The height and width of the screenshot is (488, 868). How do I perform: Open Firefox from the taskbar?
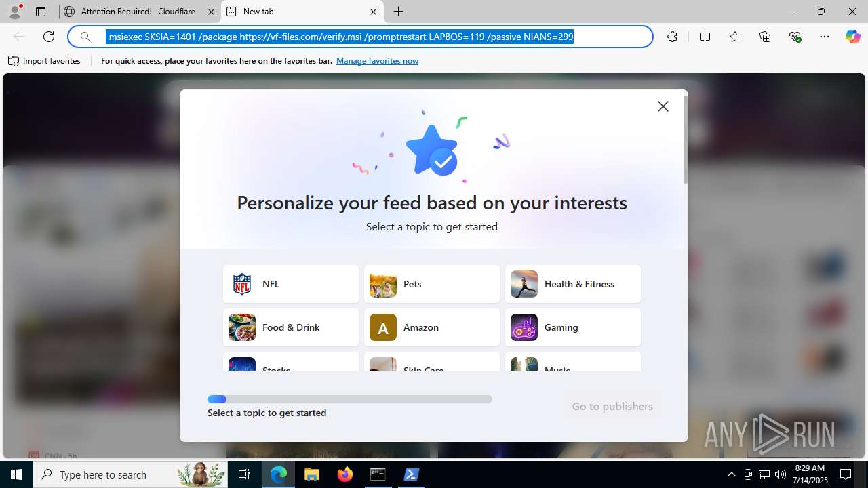[x=345, y=474]
